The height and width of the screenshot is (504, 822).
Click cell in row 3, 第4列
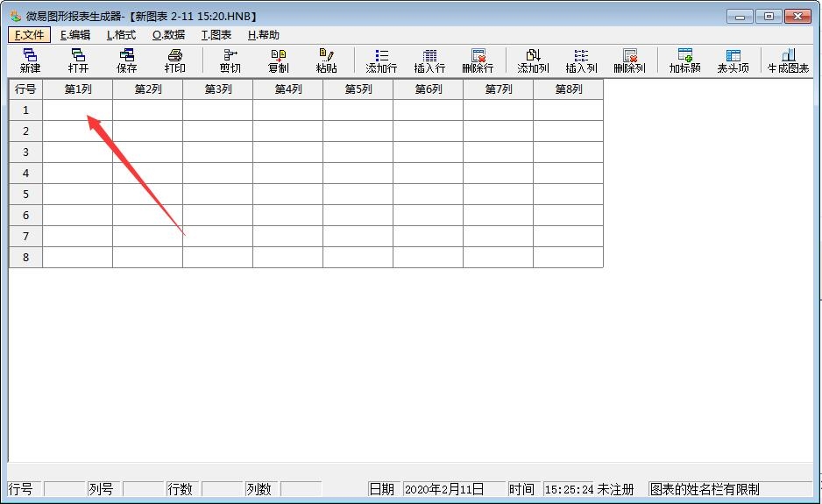tap(287, 153)
